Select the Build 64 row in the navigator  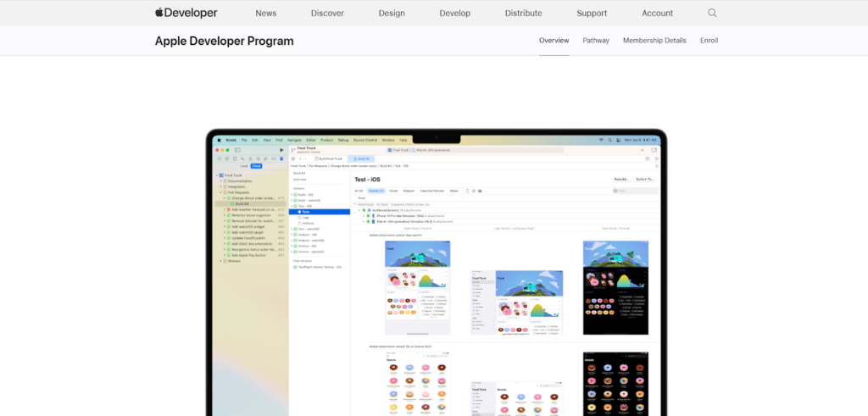250,203
